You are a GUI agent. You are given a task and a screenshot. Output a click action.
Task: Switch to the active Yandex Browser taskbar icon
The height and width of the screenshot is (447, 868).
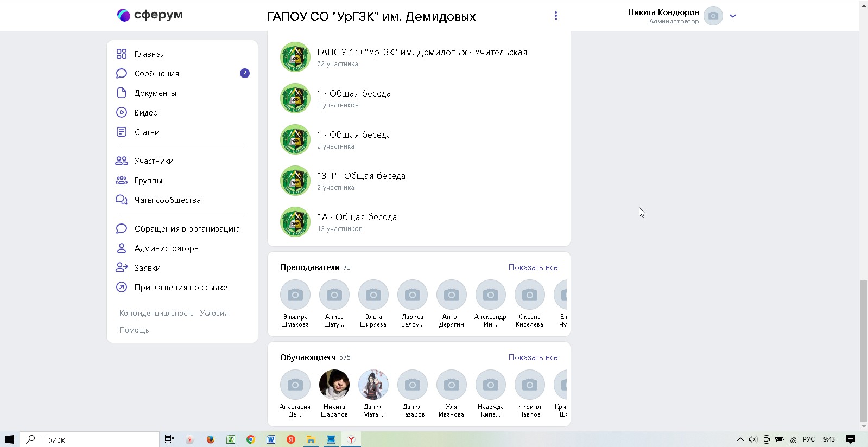pyautogui.click(x=351, y=439)
